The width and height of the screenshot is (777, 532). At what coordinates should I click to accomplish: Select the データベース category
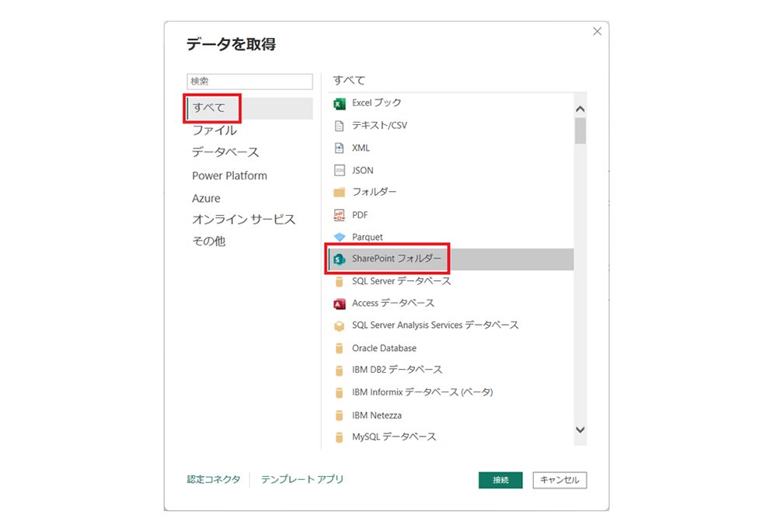[x=225, y=152]
